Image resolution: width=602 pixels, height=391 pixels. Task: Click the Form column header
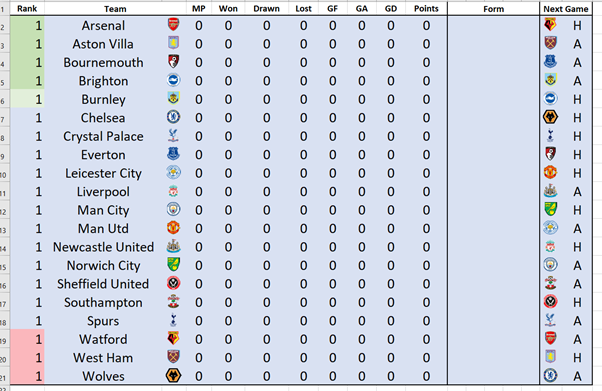pyautogui.click(x=493, y=8)
